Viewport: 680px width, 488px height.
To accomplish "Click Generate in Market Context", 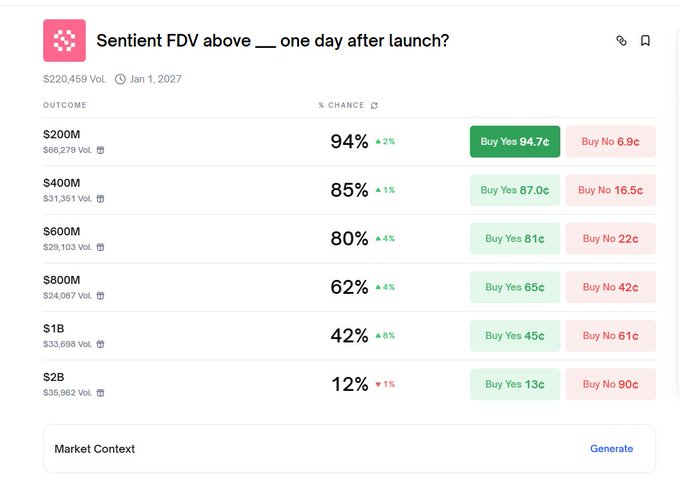I will tap(611, 449).
